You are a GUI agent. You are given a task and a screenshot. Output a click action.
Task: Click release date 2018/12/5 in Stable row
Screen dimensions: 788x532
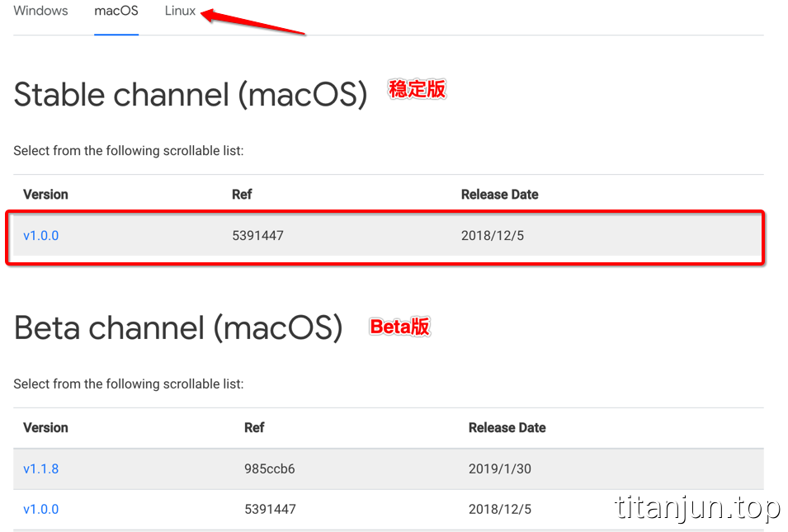tap(493, 236)
